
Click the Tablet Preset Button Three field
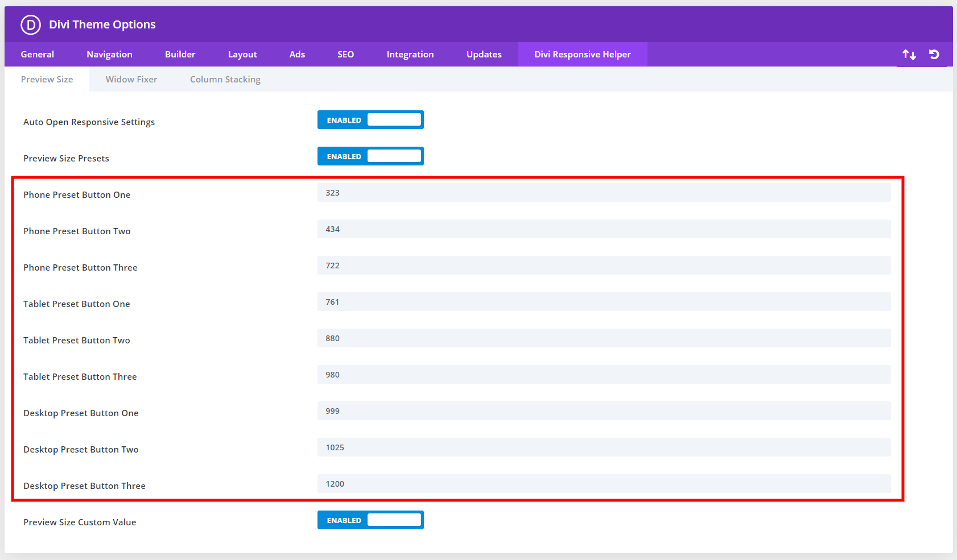coord(604,375)
